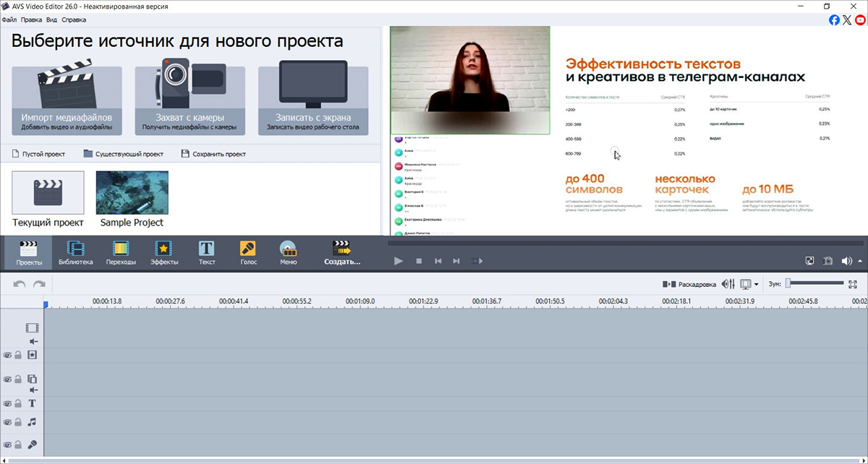Click Импорт медиафайлов button

pyautogui.click(x=67, y=100)
